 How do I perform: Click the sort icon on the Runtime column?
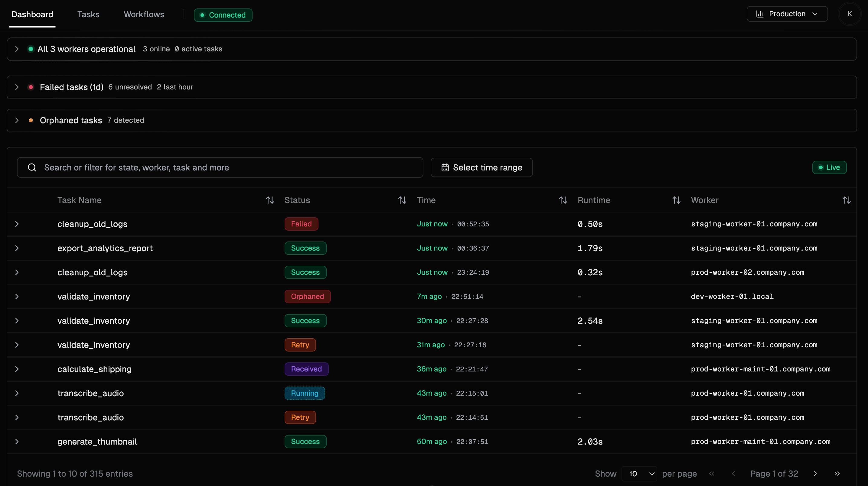(x=677, y=200)
